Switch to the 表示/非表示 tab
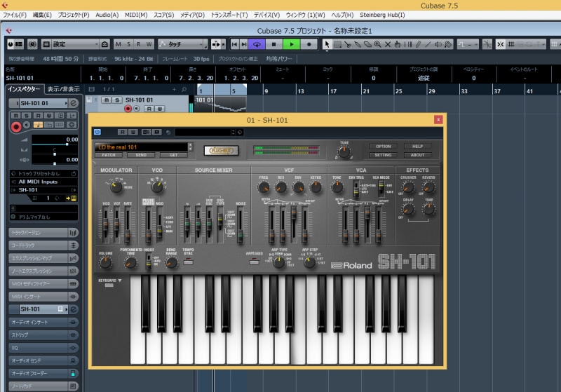561x392 pixels. coord(63,89)
